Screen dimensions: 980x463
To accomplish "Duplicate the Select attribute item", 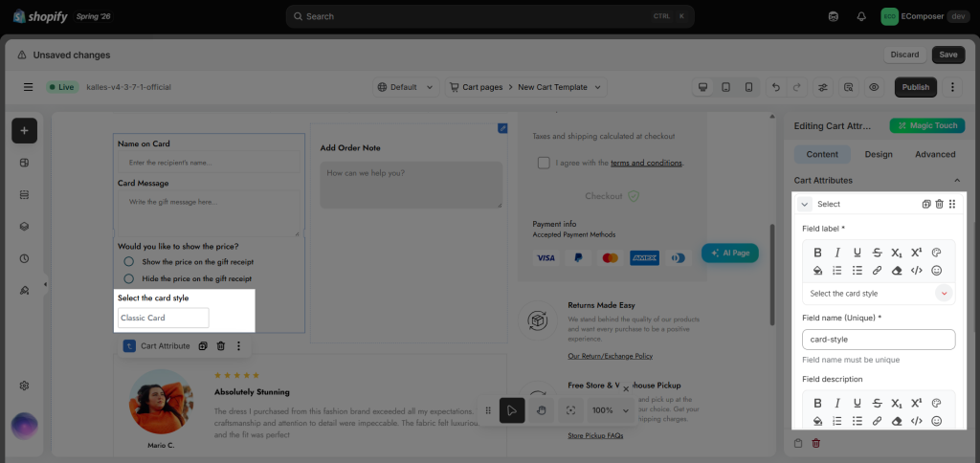I will click(x=926, y=204).
